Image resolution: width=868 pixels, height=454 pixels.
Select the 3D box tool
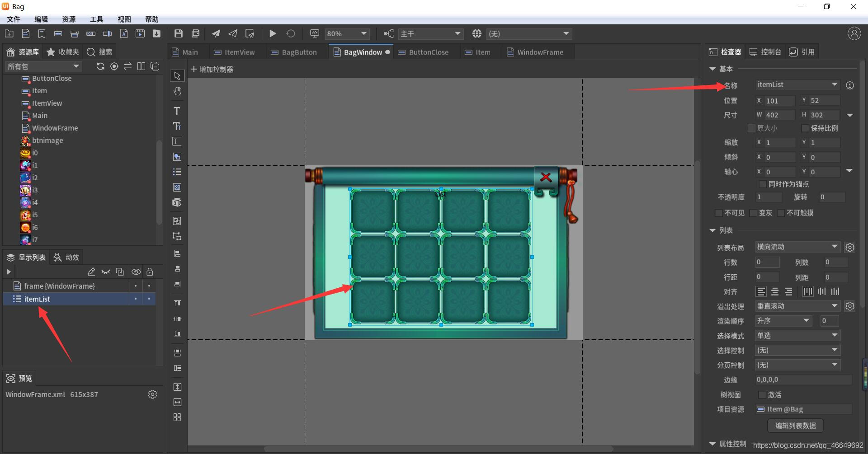point(177,202)
